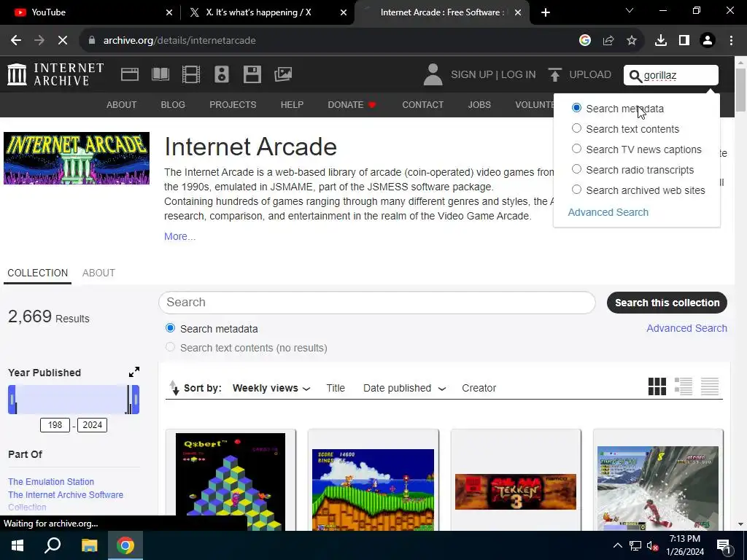747x560 pixels.
Task: Share this page via the share icon
Action: 608,41
